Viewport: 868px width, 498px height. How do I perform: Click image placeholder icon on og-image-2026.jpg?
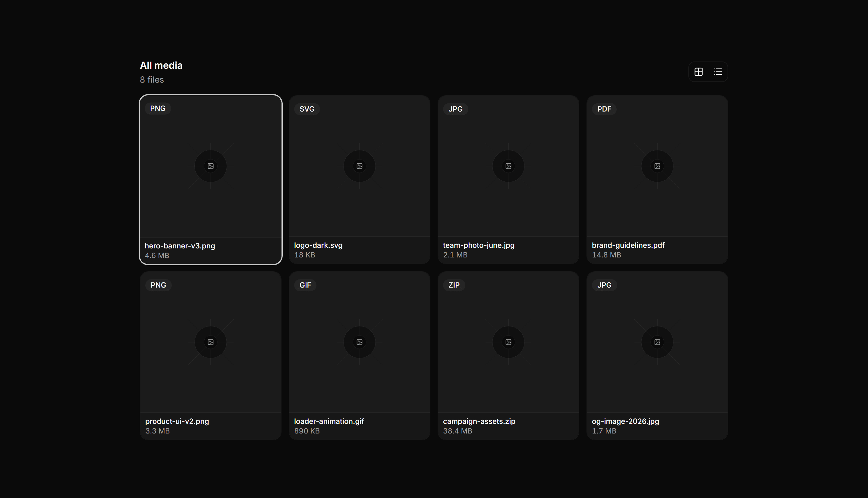point(657,342)
